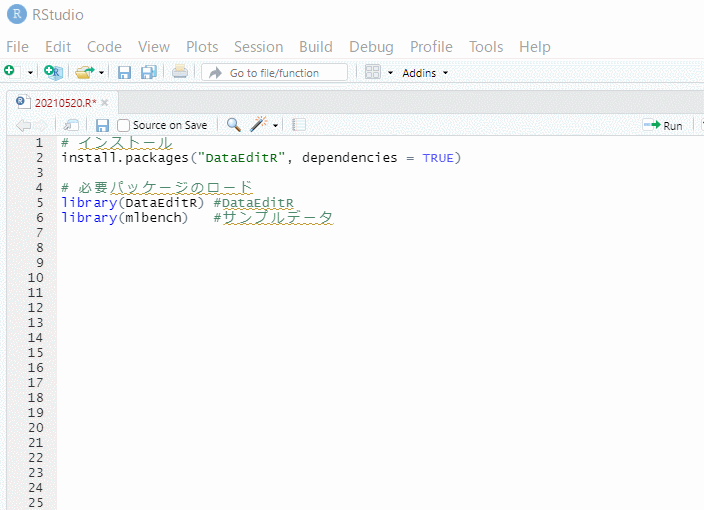Close the 20210520.R tab
This screenshot has height=510, width=704.
click(104, 102)
